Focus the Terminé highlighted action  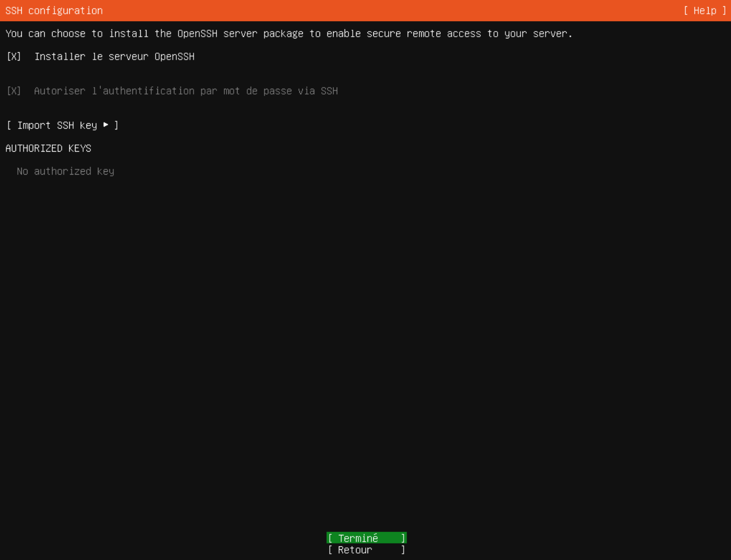366,538
